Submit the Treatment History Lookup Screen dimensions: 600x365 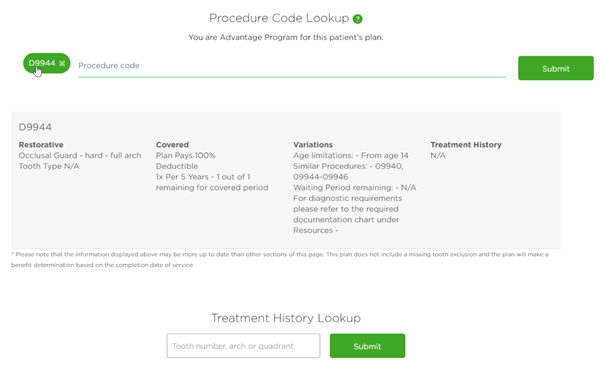pyautogui.click(x=367, y=346)
